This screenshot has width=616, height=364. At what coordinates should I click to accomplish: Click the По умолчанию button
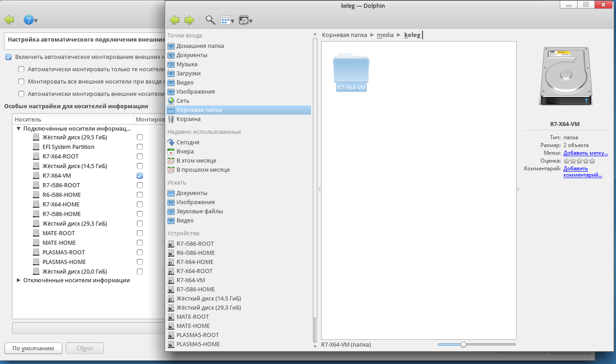pos(33,348)
